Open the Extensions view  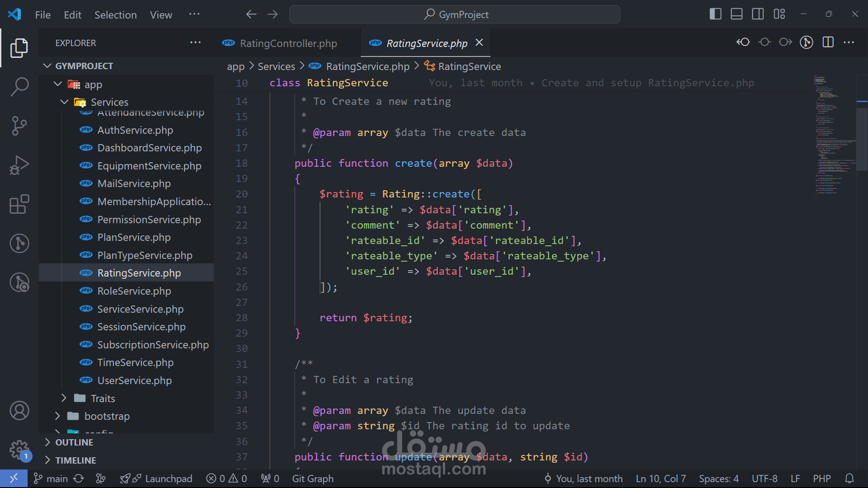(19, 204)
